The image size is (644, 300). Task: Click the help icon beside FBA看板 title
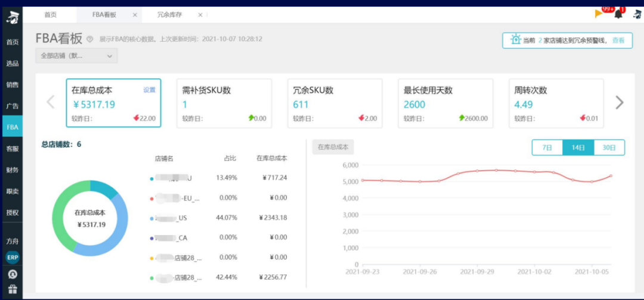(90, 39)
